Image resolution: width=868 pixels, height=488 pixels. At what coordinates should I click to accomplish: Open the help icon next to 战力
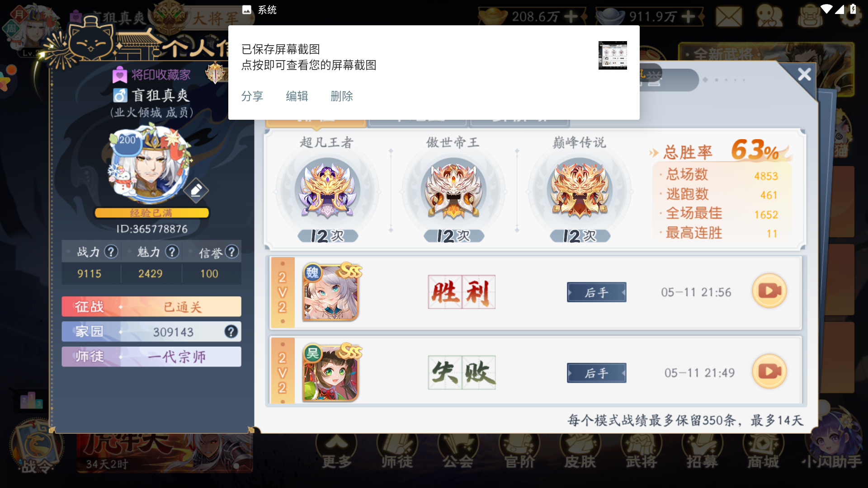tap(111, 252)
